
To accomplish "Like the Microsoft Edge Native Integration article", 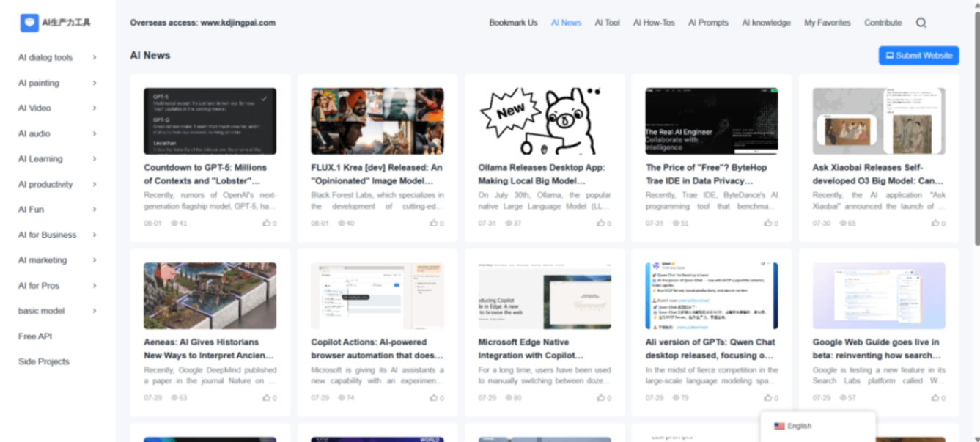I will (x=600, y=398).
